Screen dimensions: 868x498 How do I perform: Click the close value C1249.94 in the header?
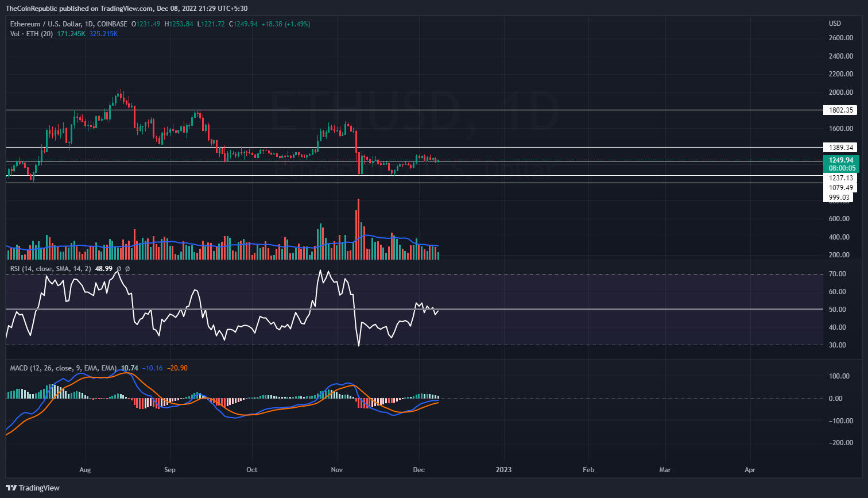(x=243, y=24)
